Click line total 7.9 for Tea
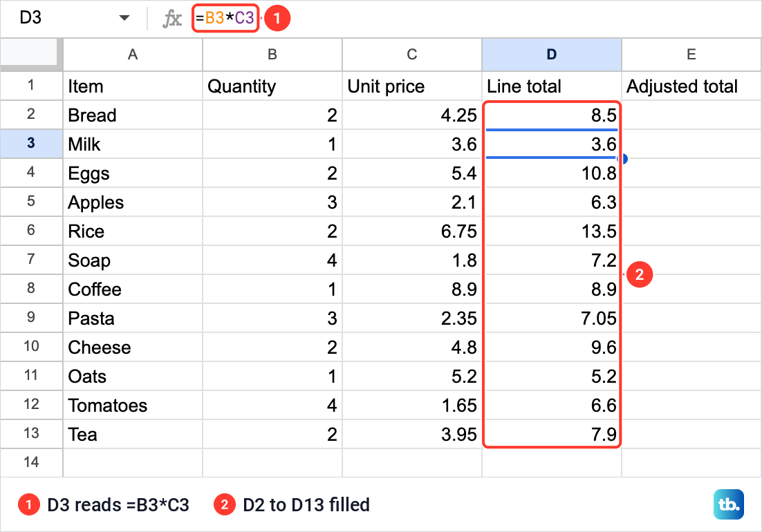This screenshot has width=762, height=532. [x=552, y=434]
